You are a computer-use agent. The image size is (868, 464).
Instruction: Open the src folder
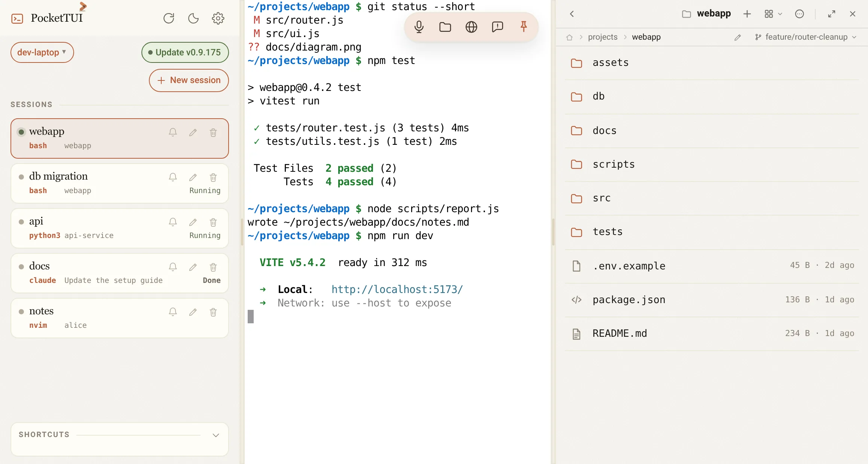coord(712,198)
